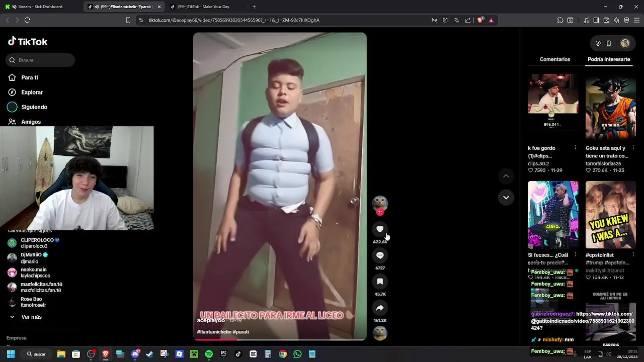Viewport: 644px width, 362px height.
Task: Go to the next video with down chevron
Action: [506, 197]
